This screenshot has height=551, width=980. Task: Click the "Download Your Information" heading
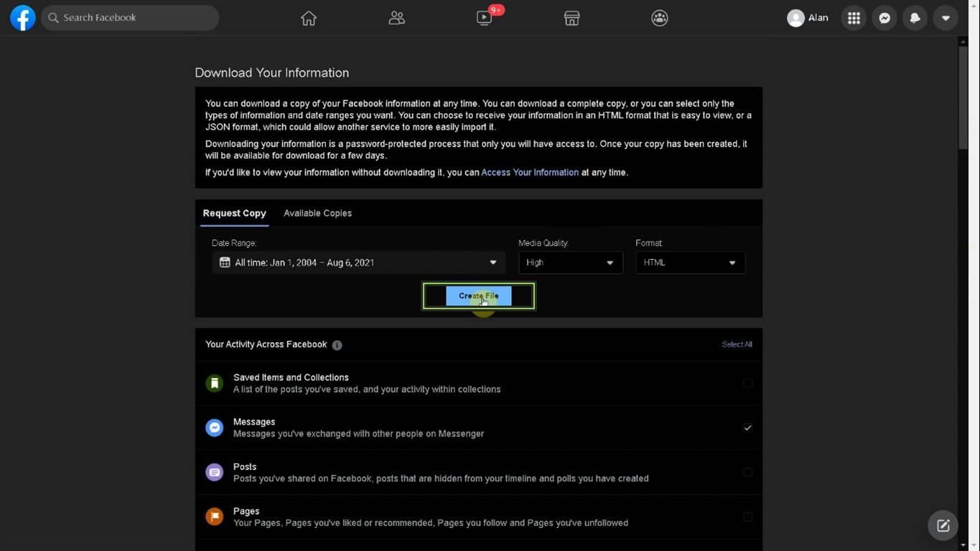click(272, 72)
